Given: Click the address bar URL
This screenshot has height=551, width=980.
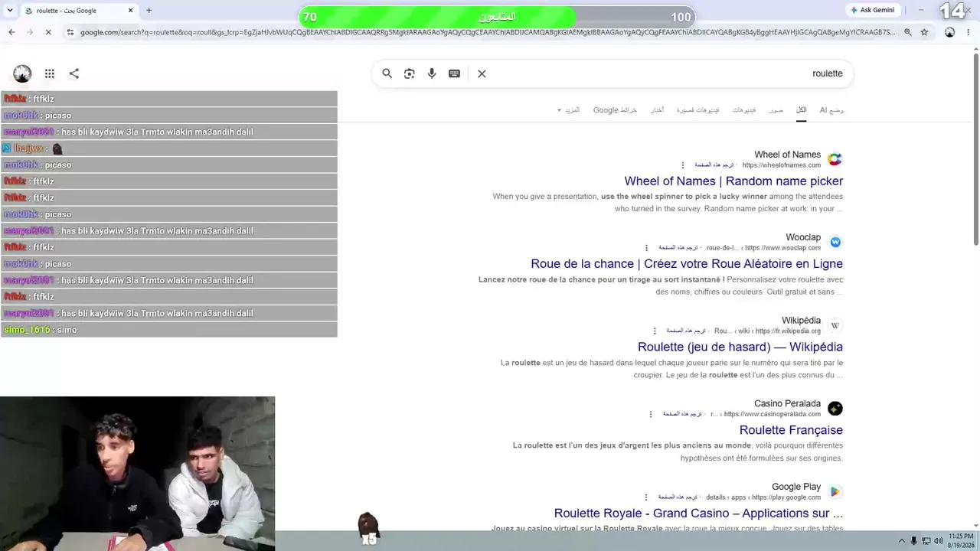Looking at the screenshot, I should click(487, 32).
